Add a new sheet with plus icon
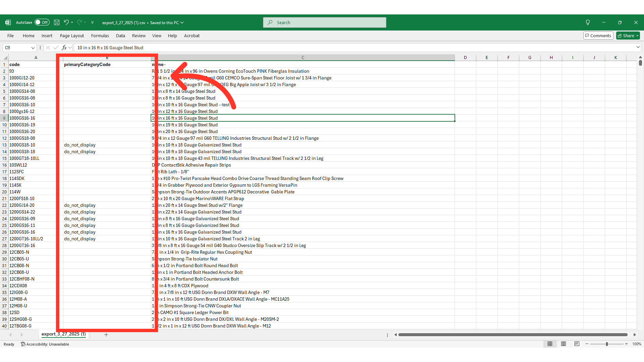The width and height of the screenshot is (644, 362). [106, 335]
